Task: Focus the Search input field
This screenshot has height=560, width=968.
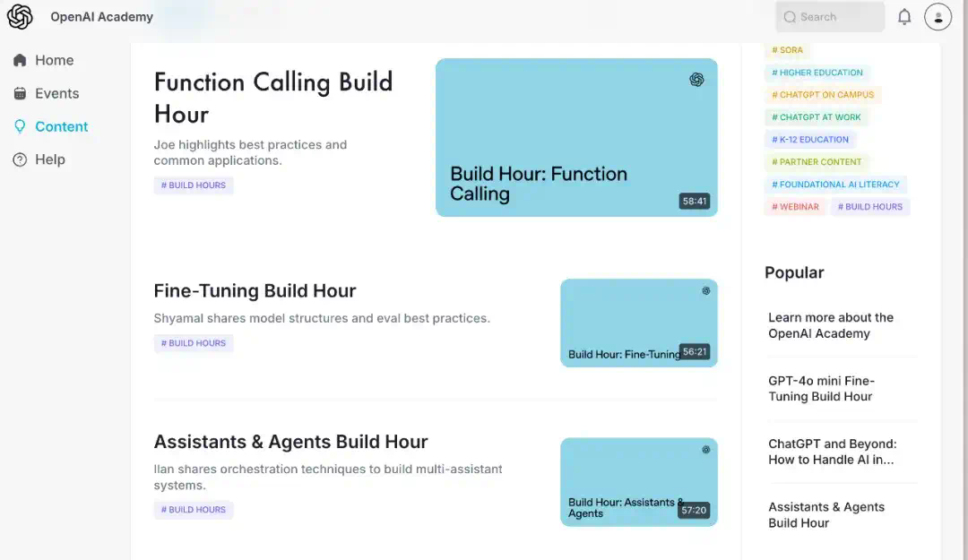Action: [x=830, y=17]
